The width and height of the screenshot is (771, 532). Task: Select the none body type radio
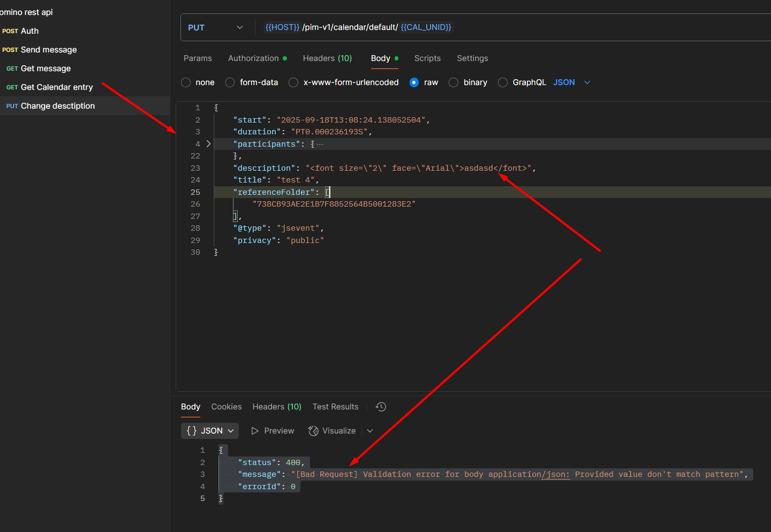[186, 82]
